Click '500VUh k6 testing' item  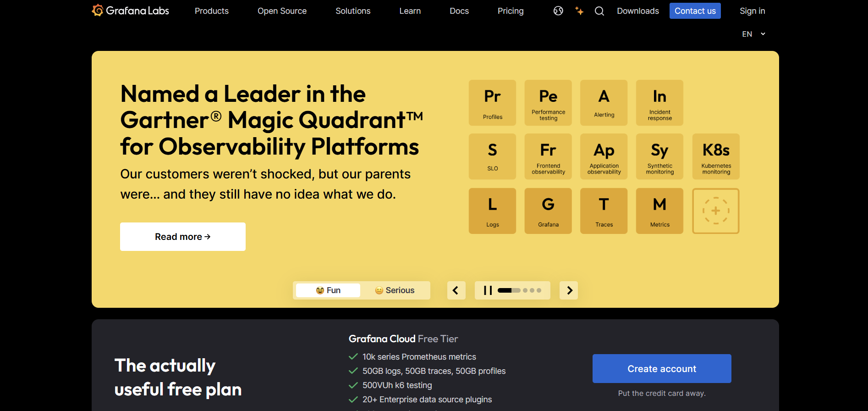(397, 385)
